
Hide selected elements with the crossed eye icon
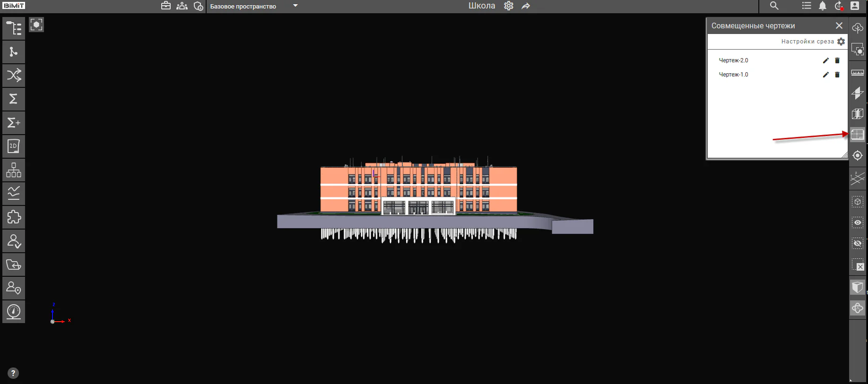point(858,243)
